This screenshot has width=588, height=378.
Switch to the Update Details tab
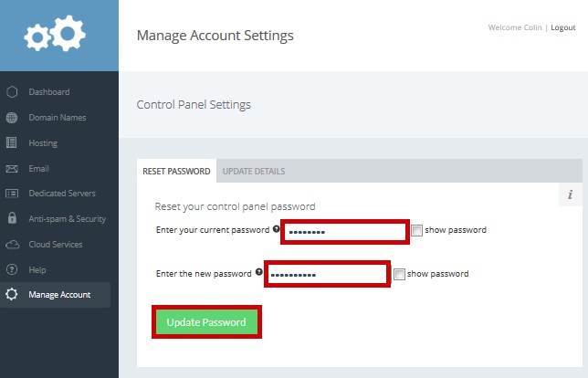pyautogui.click(x=253, y=172)
